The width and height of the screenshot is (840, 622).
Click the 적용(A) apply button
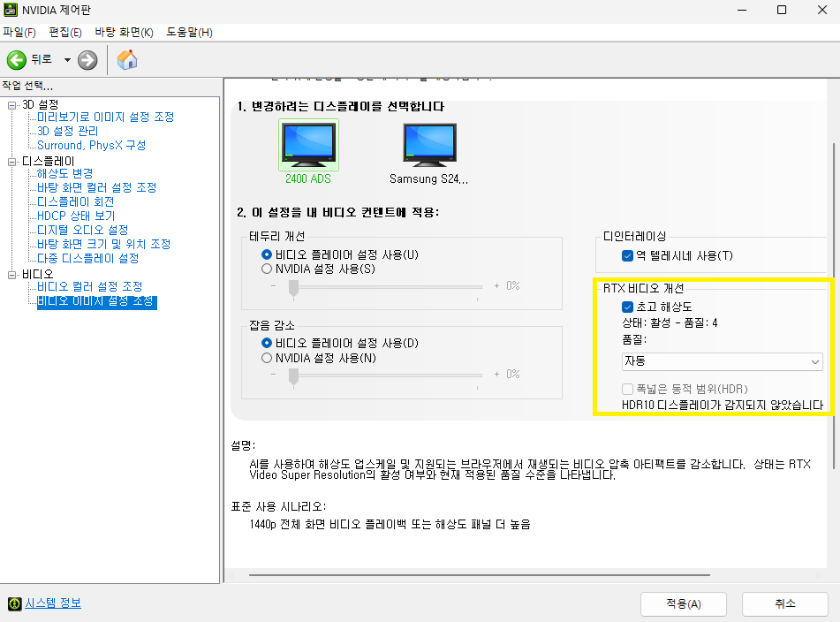684,604
